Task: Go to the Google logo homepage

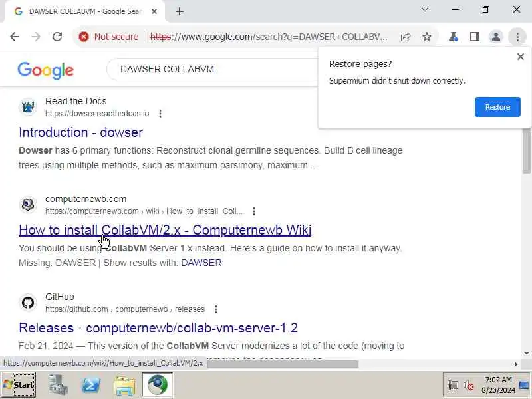Action: 45,70
